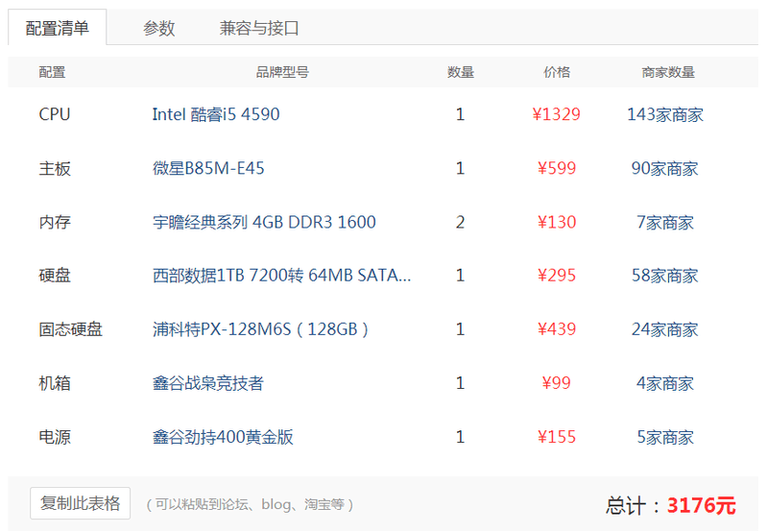Click the ¥1329 CPU price
This screenshot has height=532, width=768.
557,114
